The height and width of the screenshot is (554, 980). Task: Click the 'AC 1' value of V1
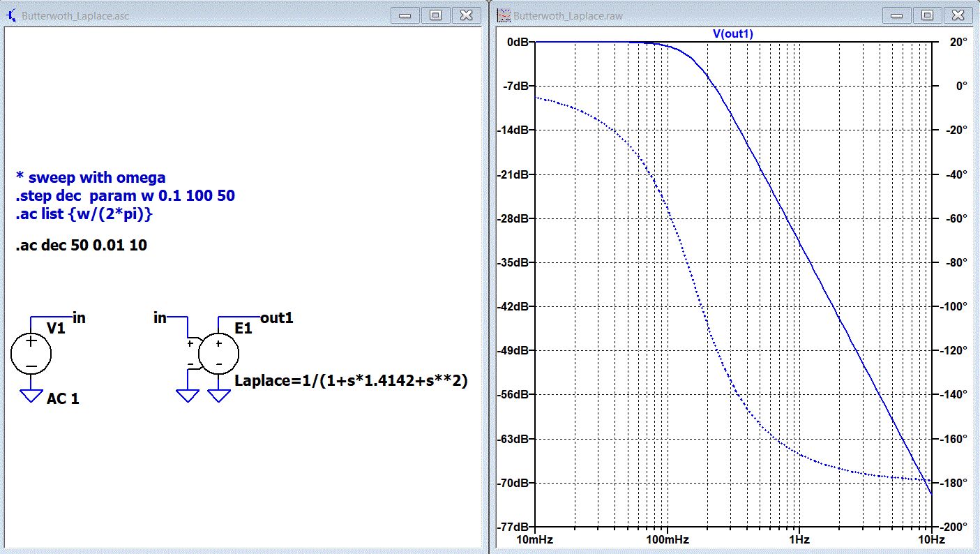click(63, 400)
